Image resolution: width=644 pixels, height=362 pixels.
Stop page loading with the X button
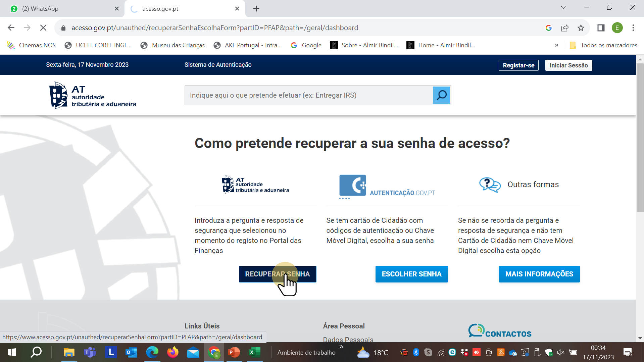43,28
